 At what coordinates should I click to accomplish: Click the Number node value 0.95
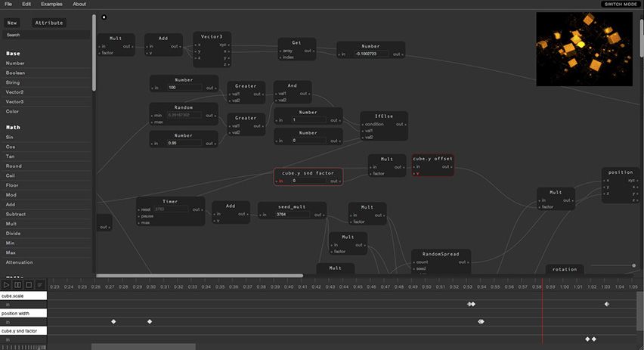point(184,143)
